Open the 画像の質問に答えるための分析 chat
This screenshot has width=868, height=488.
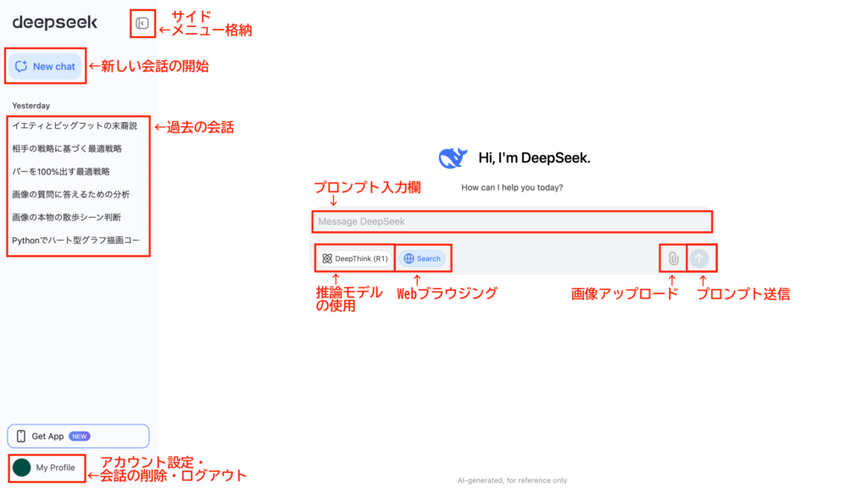tap(70, 194)
